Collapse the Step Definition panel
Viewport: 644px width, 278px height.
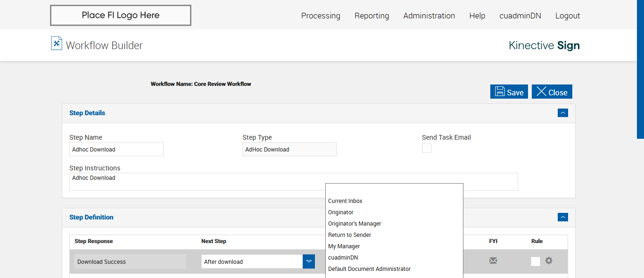[562, 217]
